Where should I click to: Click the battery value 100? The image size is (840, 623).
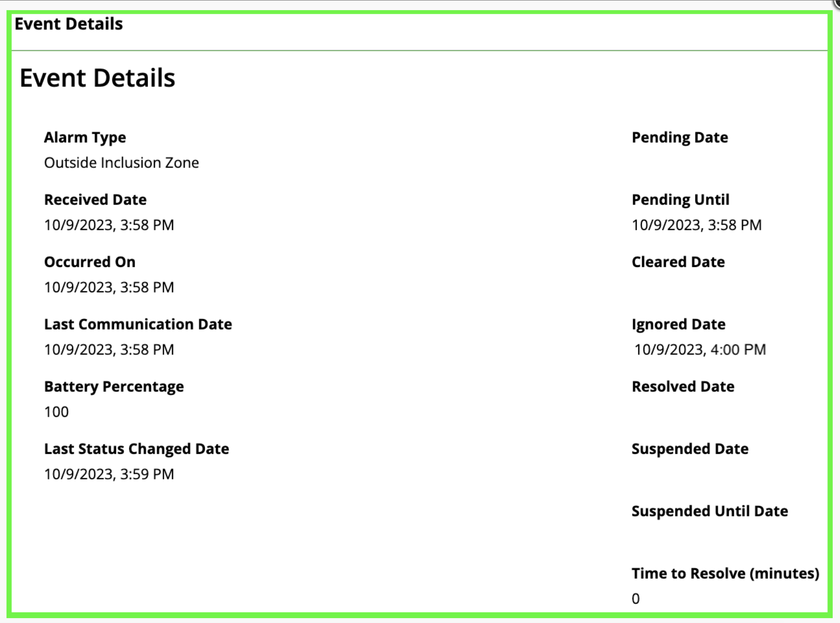click(x=56, y=412)
